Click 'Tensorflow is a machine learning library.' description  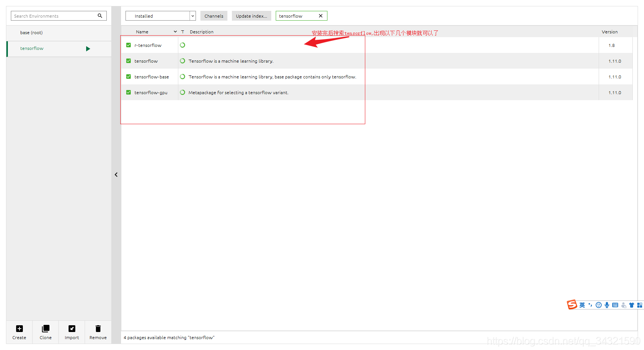tap(231, 61)
